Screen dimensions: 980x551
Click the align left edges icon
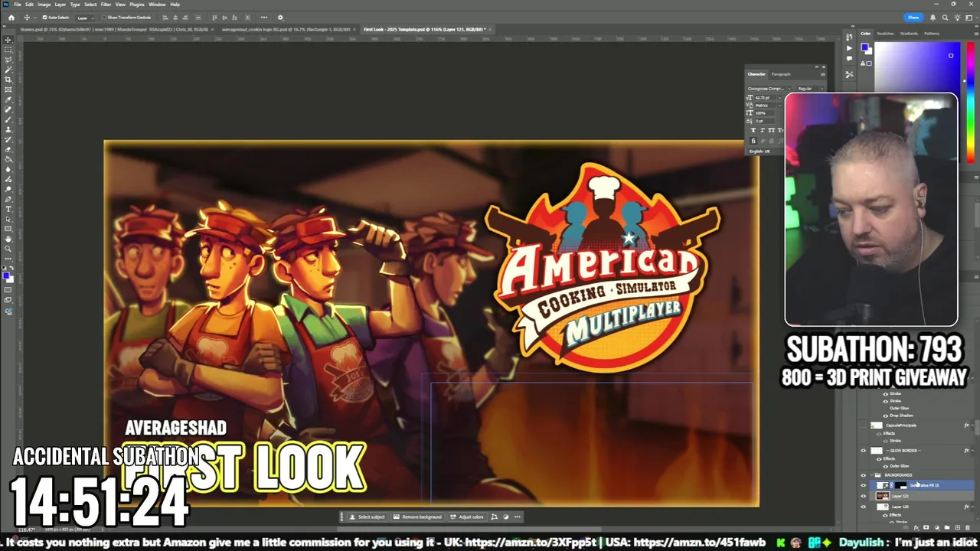coord(165,18)
